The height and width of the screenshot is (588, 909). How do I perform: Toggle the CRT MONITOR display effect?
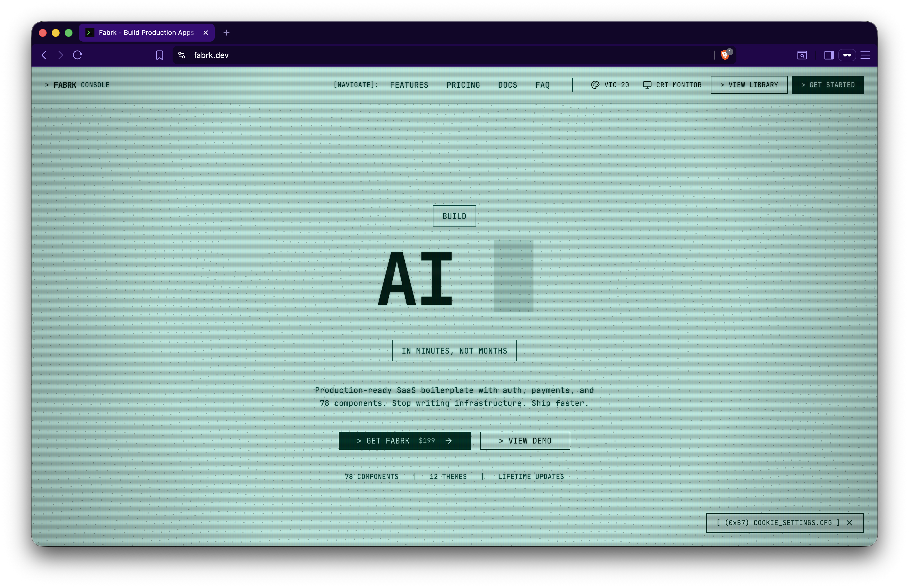[672, 85]
